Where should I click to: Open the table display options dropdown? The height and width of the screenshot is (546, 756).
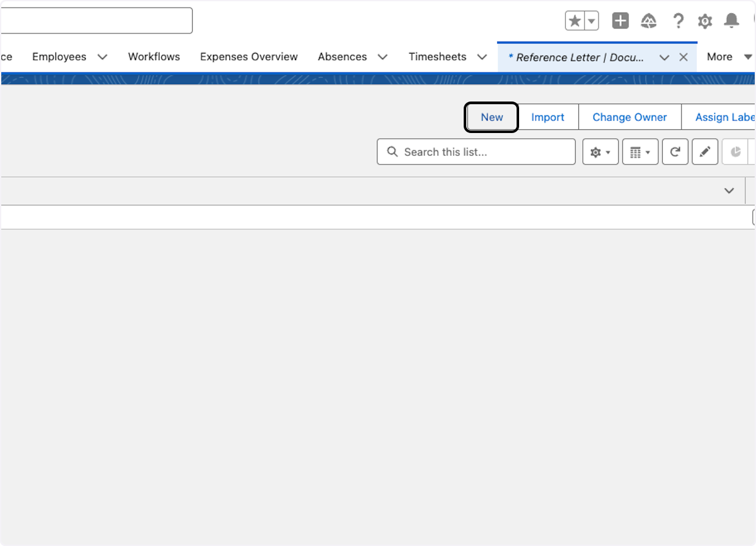[x=640, y=152]
